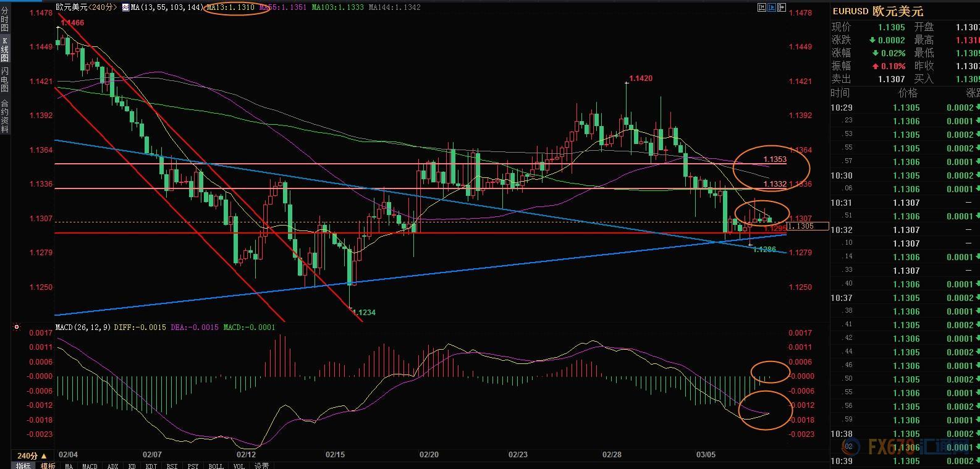The width and height of the screenshot is (980, 469).
Task: Click the 时间 column header in tick list
Action: [x=840, y=93]
